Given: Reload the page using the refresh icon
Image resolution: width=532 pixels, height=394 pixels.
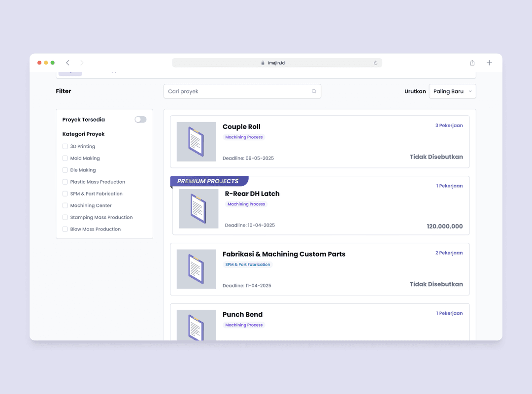Looking at the screenshot, I should (375, 63).
